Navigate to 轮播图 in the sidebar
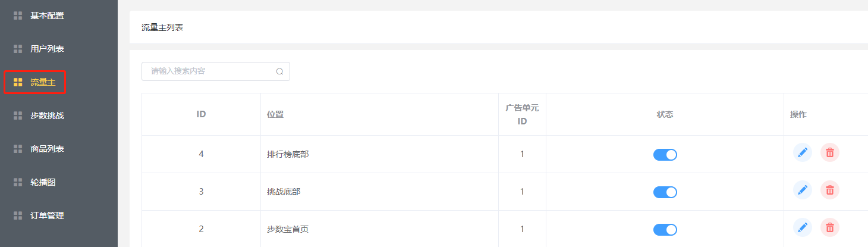 (43, 182)
